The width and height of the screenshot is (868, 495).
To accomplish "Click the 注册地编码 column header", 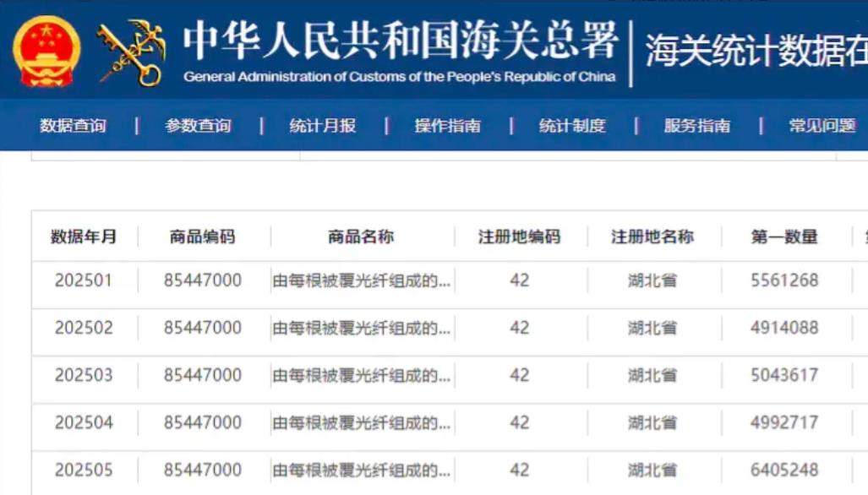I will pyautogui.click(x=519, y=237).
